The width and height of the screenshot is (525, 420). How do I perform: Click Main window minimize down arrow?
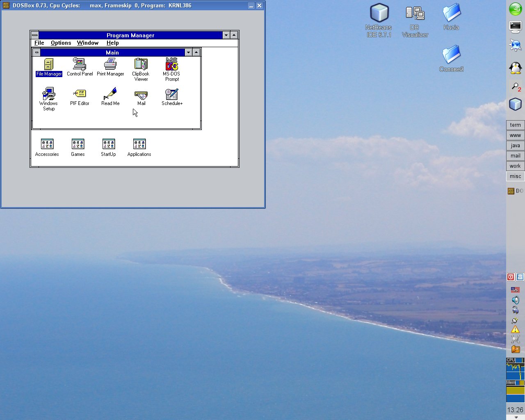click(x=188, y=52)
